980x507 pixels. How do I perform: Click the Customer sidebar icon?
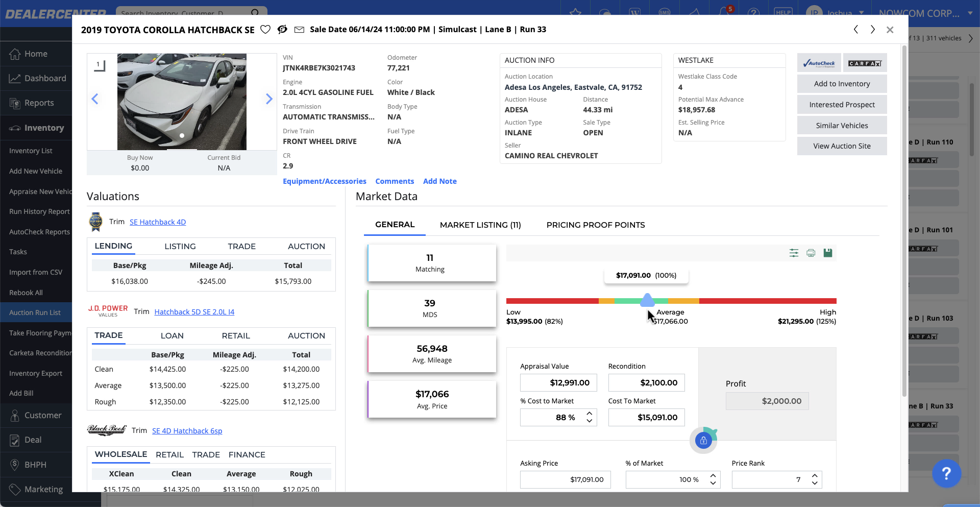click(x=15, y=416)
